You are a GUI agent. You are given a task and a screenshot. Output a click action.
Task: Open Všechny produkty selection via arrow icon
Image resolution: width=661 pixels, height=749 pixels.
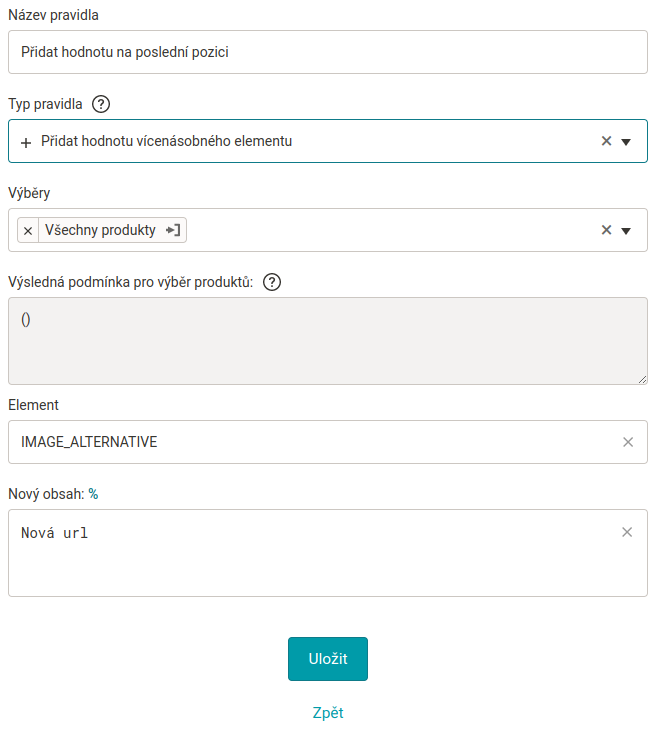tap(173, 230)
